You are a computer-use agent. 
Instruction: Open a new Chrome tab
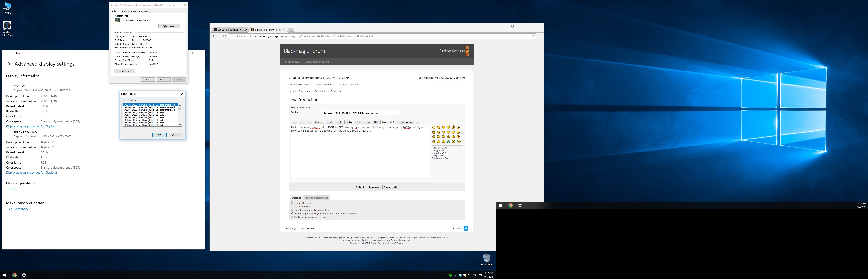[291, 30]
